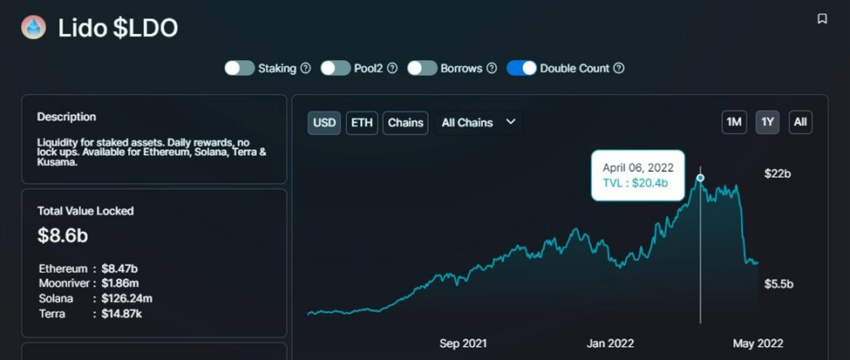The width and height of the screenshot is (850, 360).
Task: Switch chart to ETH denomination
Action: [362, 123]
